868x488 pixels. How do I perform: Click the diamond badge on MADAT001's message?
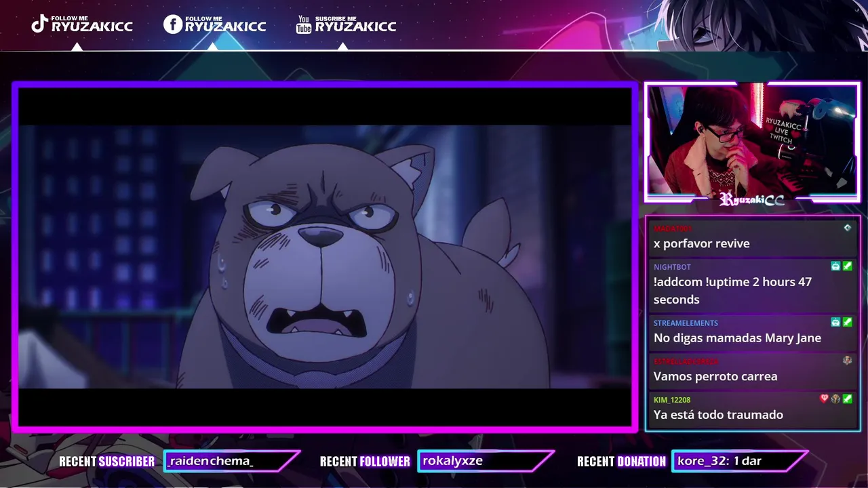(847, 228)
